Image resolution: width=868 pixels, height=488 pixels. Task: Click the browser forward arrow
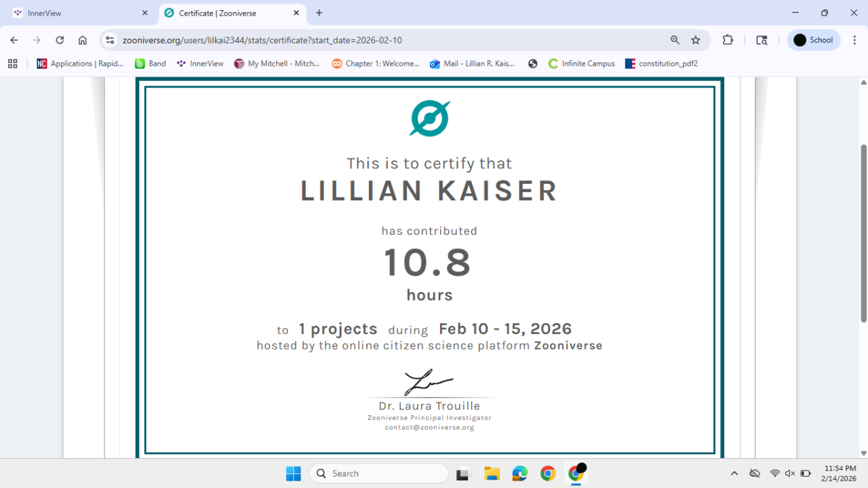pos(37,40)
